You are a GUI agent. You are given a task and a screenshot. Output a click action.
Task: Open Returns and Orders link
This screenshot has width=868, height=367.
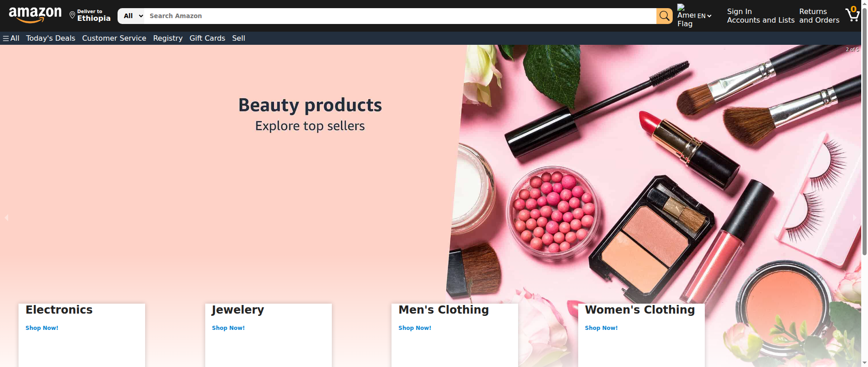pos(819,16)
